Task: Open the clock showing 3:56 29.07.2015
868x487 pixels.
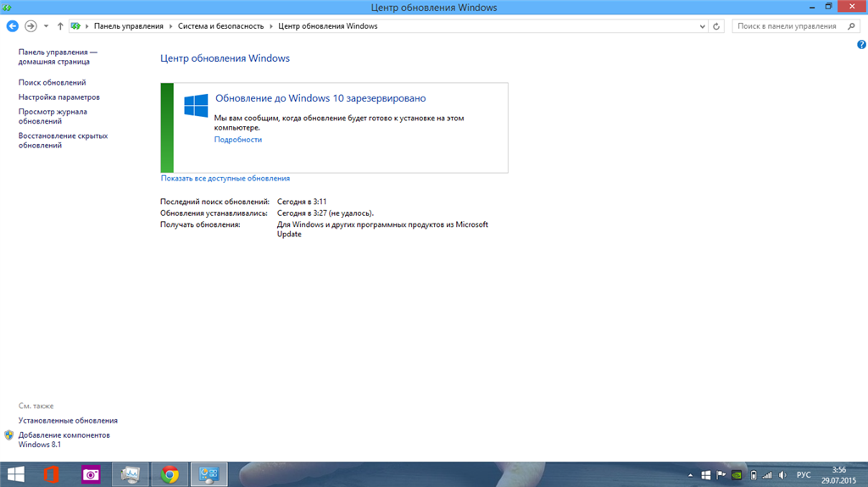Action: coord(838,475)
